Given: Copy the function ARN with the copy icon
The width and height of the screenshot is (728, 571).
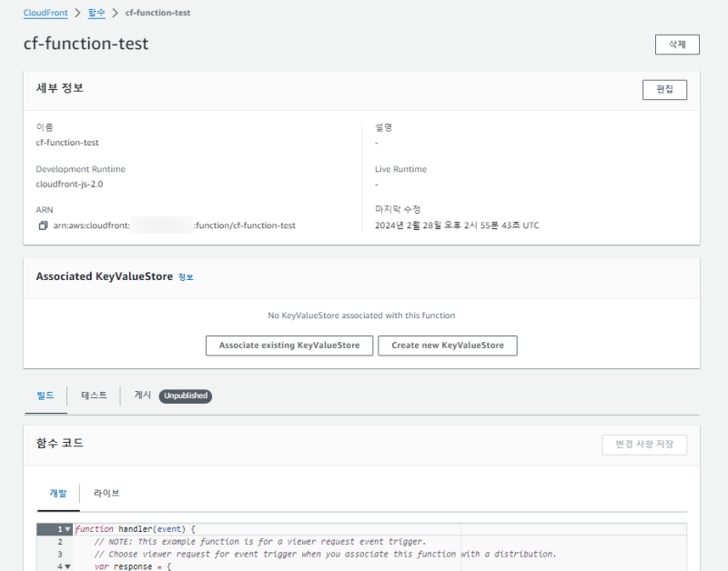Looking at the screenshot, I should pyautogui.click(x=43, y=225).
